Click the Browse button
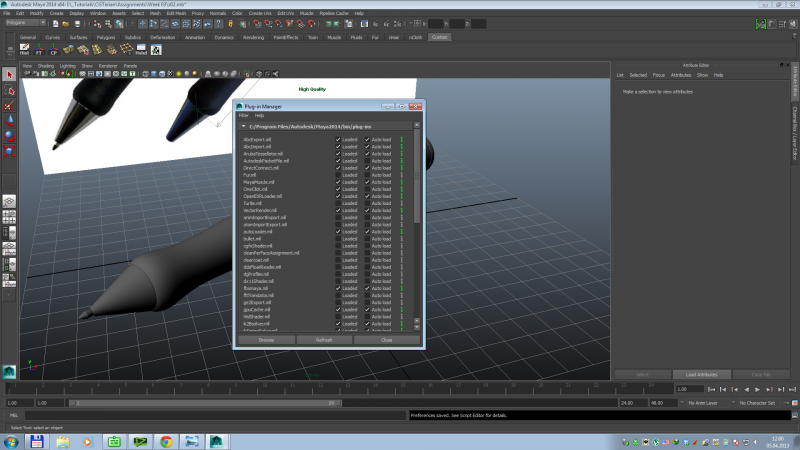This screenshot has width=800, height=450. click(x=266, y=340)
